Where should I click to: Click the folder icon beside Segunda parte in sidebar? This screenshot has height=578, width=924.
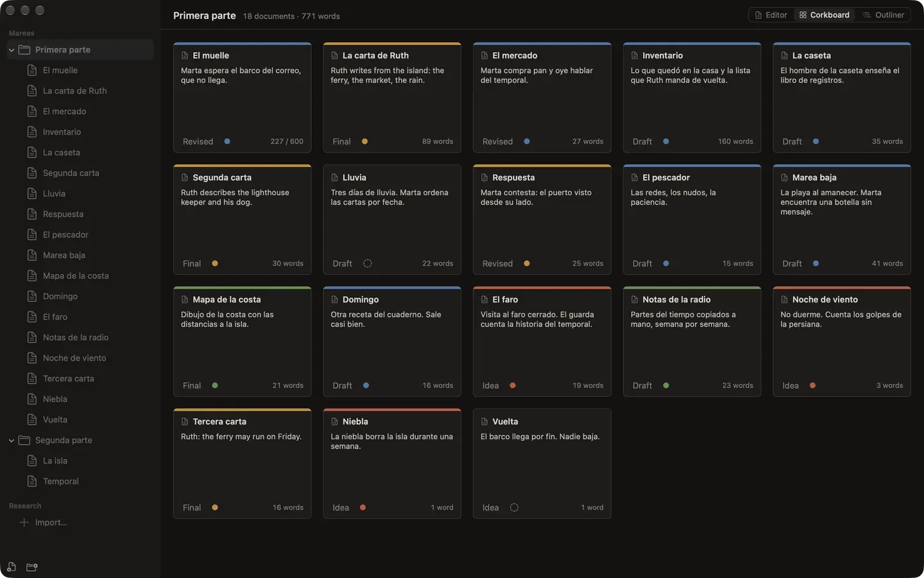coord(24,440)
